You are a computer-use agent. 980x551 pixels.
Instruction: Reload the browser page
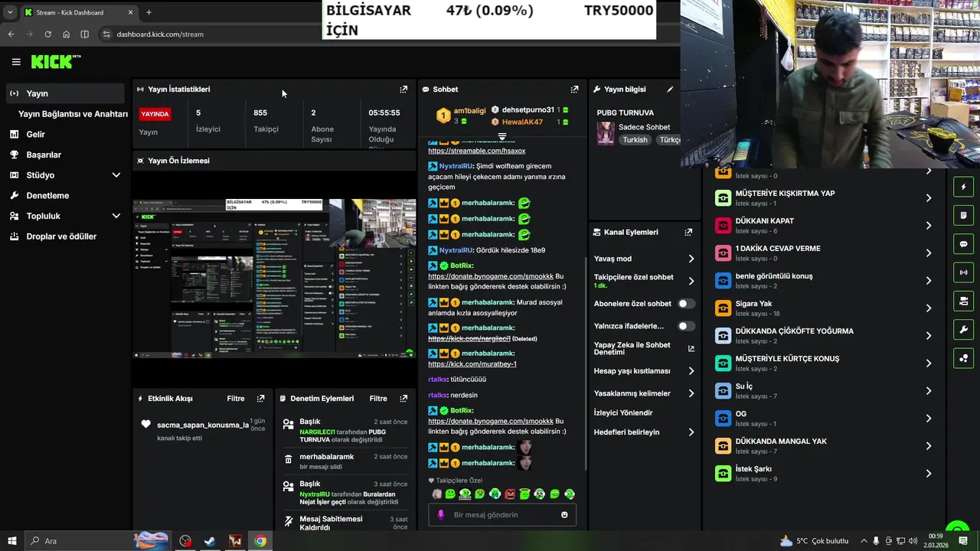47,34
